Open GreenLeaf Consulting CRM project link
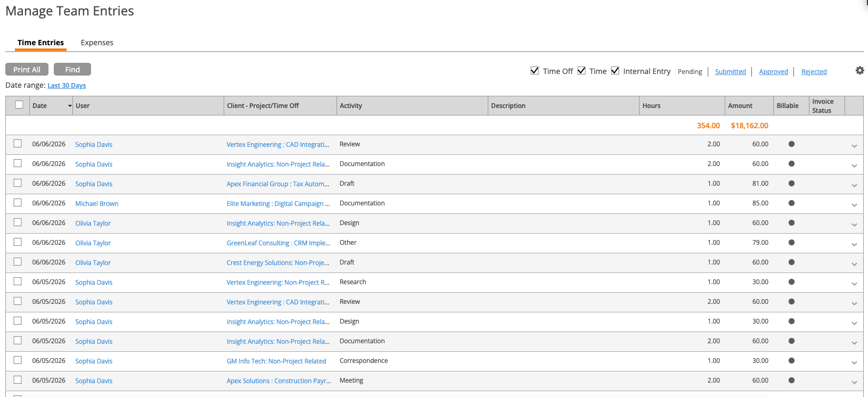 279,243
